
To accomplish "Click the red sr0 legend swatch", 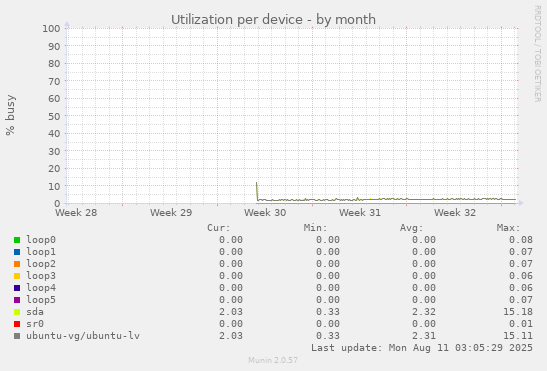I will point(17,324).
